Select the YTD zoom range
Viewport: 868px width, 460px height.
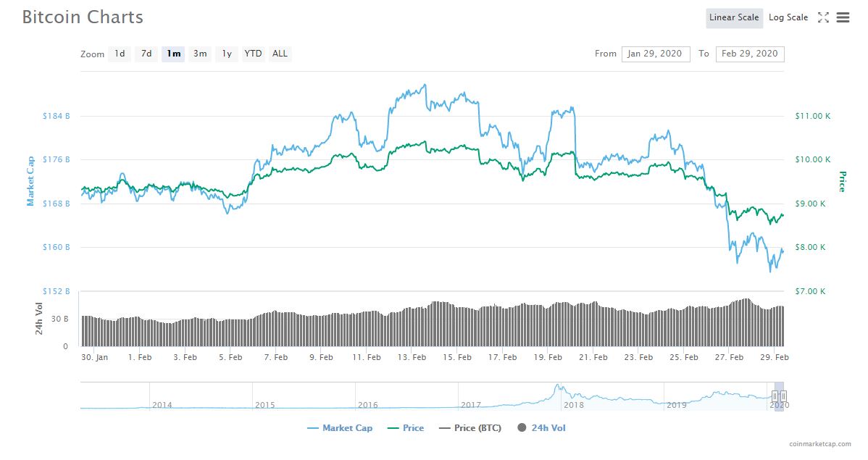(x=253, y=54)
